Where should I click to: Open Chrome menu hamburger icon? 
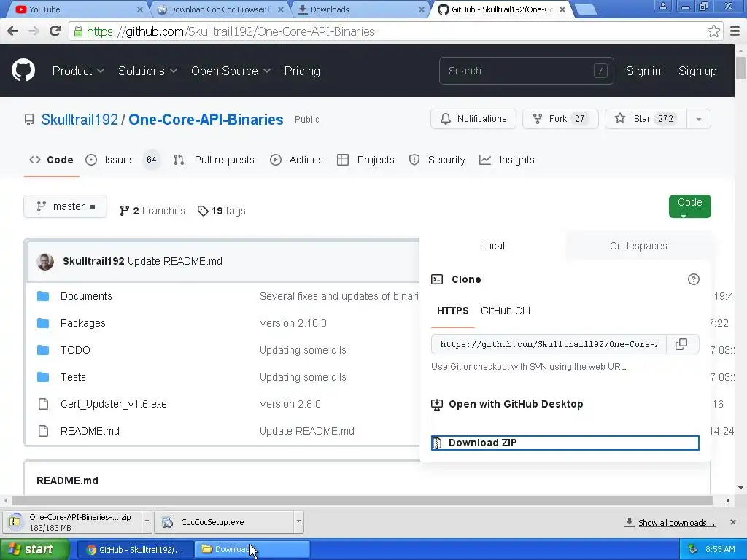pos(735,31)
